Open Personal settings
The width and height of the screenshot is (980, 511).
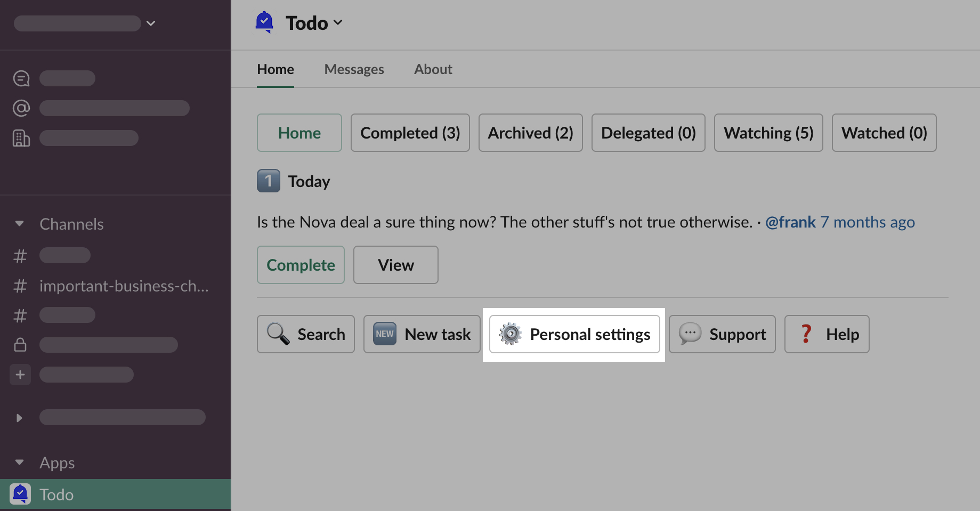(574, 334)
